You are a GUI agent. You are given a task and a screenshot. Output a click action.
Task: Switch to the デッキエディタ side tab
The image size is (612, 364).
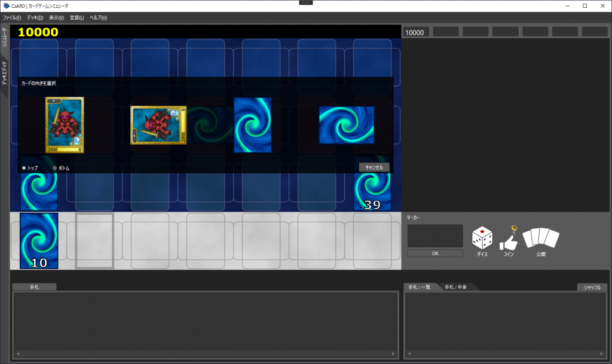4,74
